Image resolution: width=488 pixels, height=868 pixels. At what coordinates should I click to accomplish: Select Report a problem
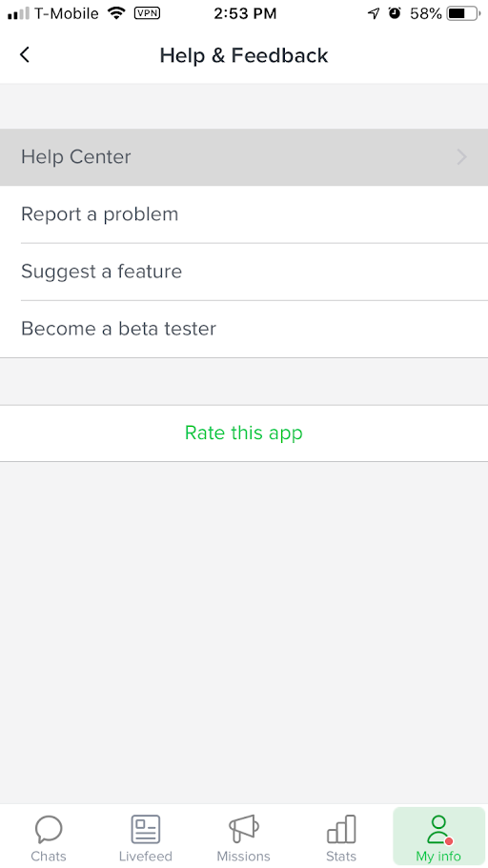click(x=244, y=214)
